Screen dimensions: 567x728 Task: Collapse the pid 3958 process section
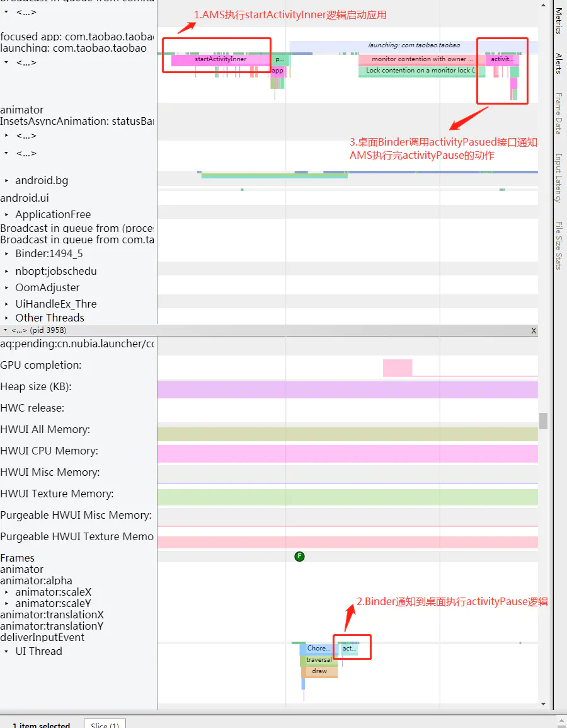tap(6, 330)
